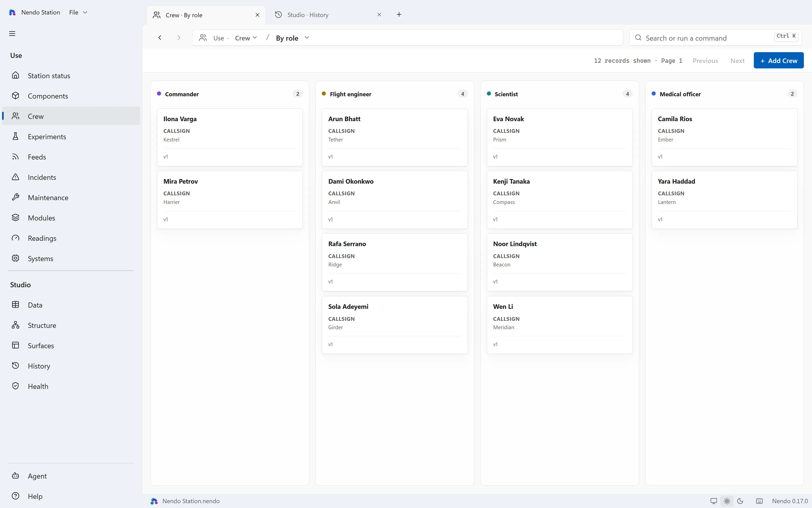Add a new tab with plus icon
Viewport: 812px width, 508px height.
399,14
